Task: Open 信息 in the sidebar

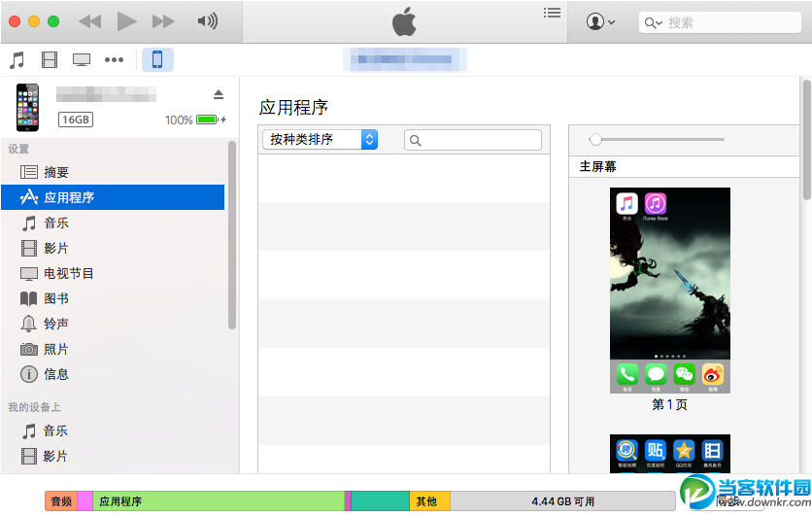Action: click(113, 374)
